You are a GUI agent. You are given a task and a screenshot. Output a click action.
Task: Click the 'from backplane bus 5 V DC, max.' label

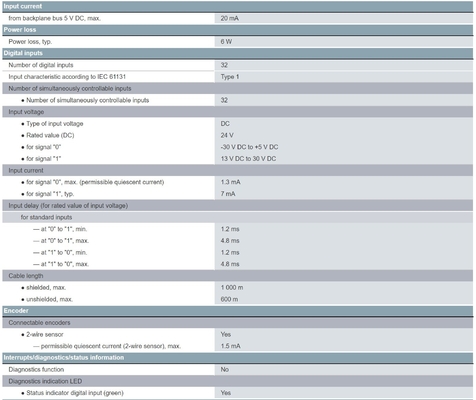click(x=55, y=18)
